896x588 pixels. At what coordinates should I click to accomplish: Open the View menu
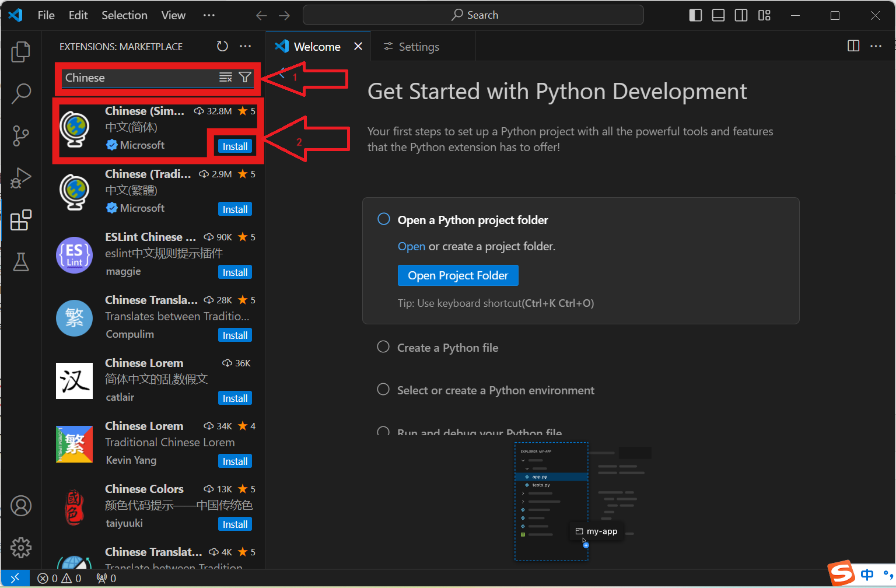click(x=173, y=15)
